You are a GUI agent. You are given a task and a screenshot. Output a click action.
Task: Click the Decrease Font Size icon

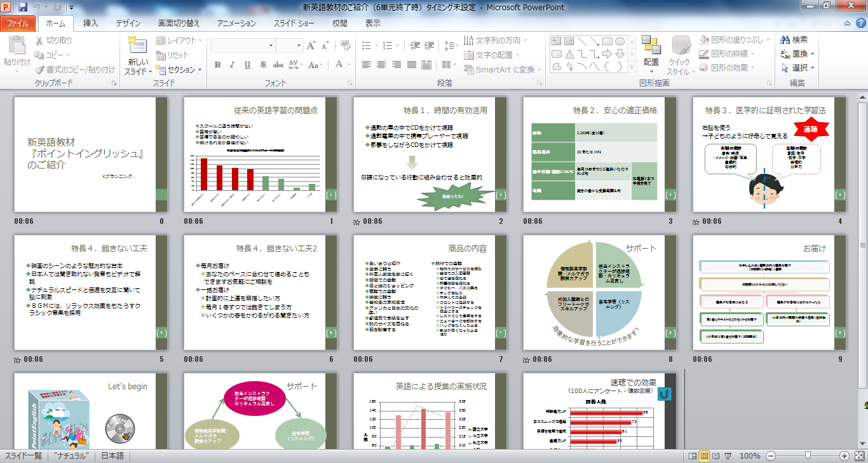pyautogui.click(x=326, y=46)
